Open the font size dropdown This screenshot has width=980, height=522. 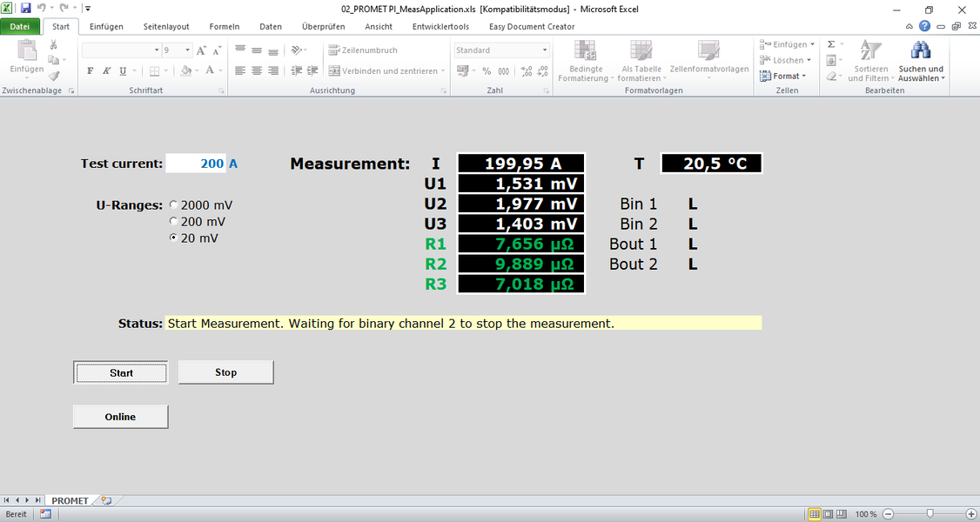[187, 50]
